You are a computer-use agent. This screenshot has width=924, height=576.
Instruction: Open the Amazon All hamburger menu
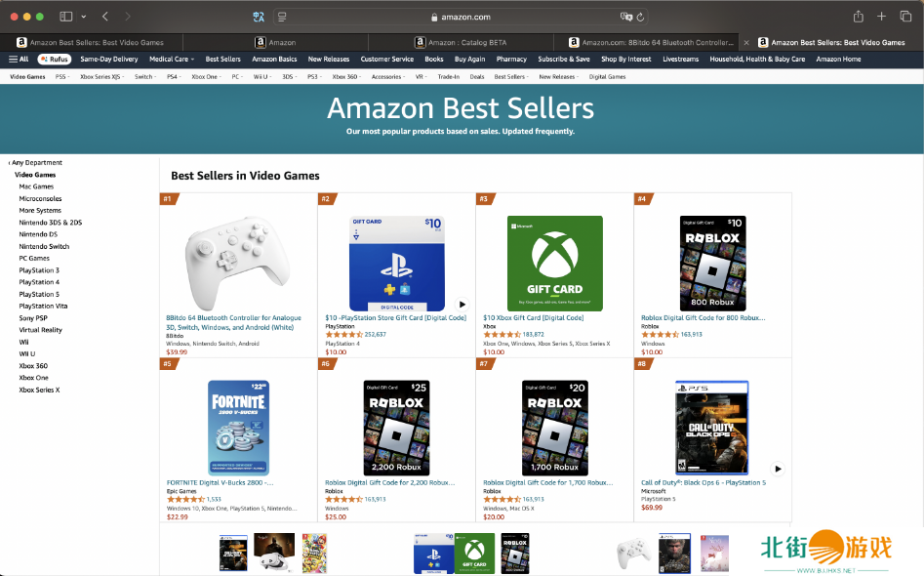click(x=19, y=59)
